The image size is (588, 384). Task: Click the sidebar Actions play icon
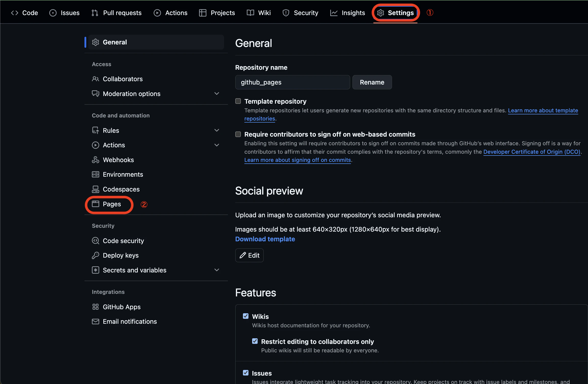click(x=95, y=145)
